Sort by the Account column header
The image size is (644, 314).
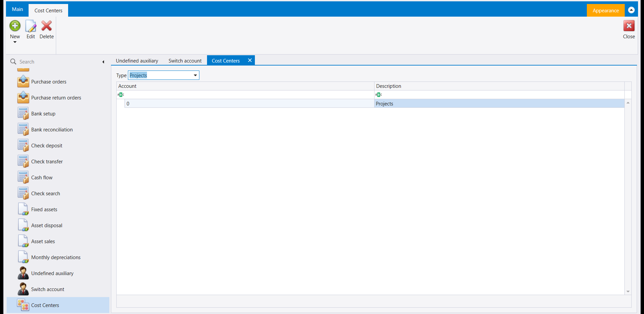245,86
